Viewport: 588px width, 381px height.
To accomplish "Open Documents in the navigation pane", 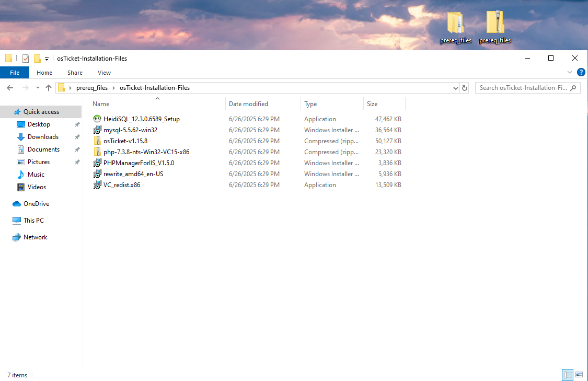I will pyautogui.click(x=43, y=149).
